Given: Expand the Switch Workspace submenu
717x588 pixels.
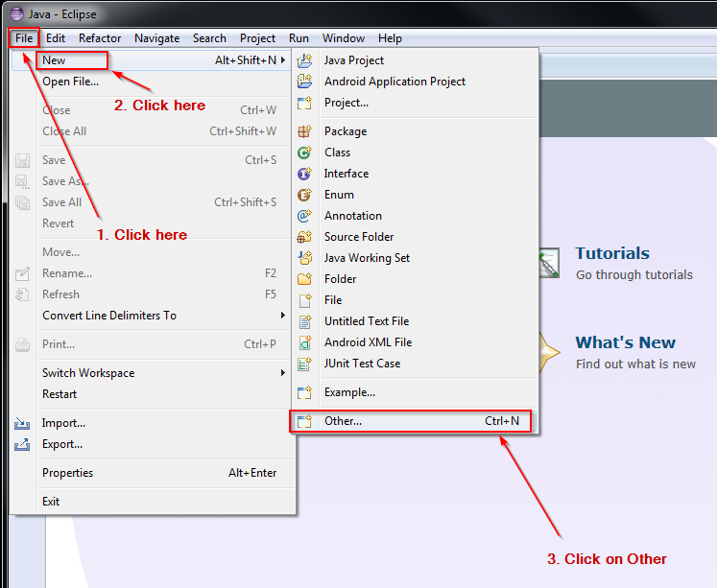Looking at the screenshot, I should click(x=283, y=373).
